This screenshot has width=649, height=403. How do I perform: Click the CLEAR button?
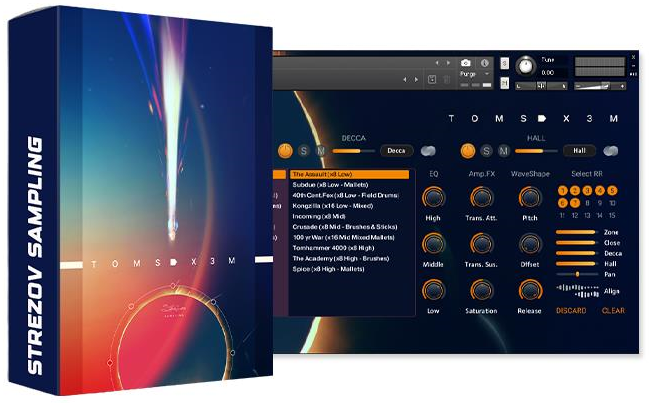click(613, 310)
